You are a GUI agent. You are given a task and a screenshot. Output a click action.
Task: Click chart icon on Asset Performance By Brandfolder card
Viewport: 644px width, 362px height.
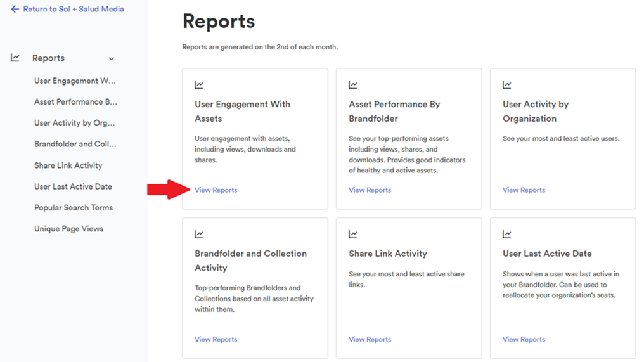353,85
